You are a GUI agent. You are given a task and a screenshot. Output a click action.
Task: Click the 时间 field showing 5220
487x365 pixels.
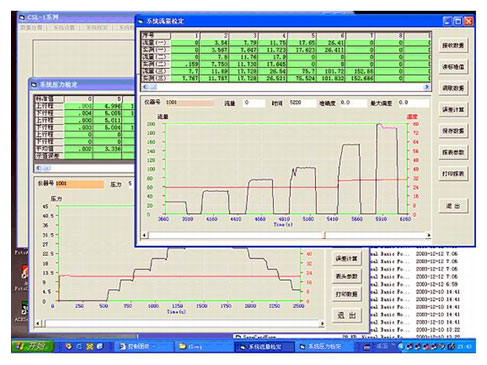click(x=302, y=103)
